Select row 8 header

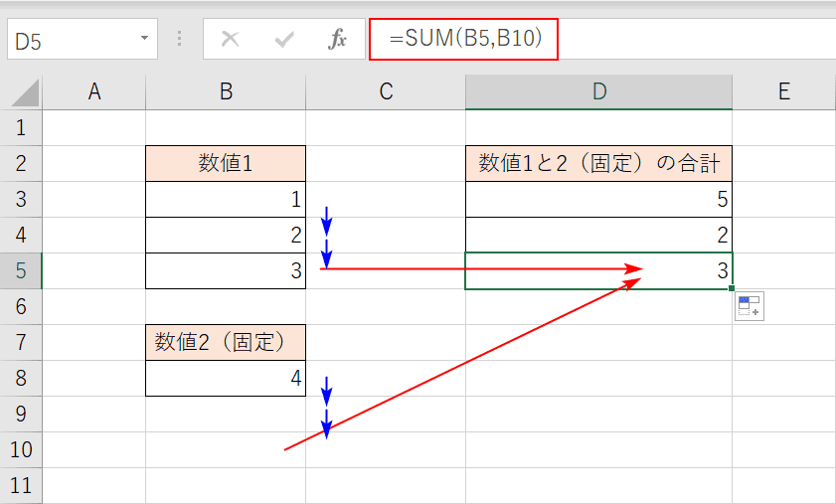coord(21,378)
